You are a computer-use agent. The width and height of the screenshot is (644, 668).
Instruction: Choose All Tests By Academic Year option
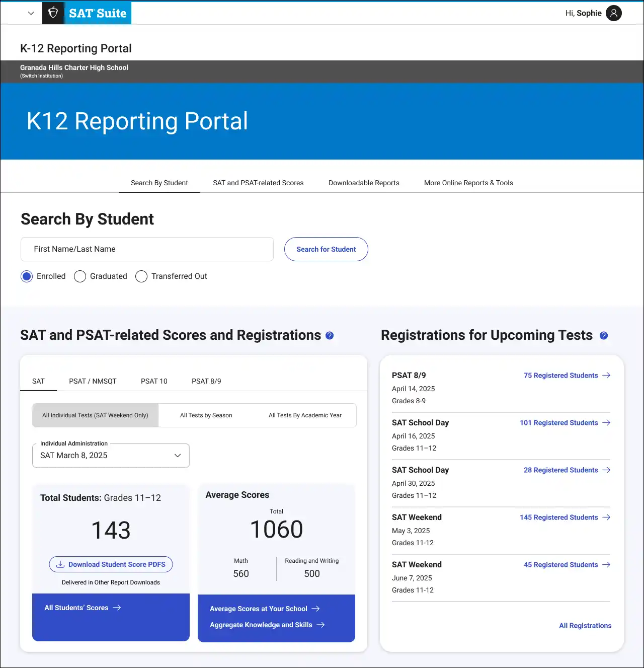pos(305,415)
